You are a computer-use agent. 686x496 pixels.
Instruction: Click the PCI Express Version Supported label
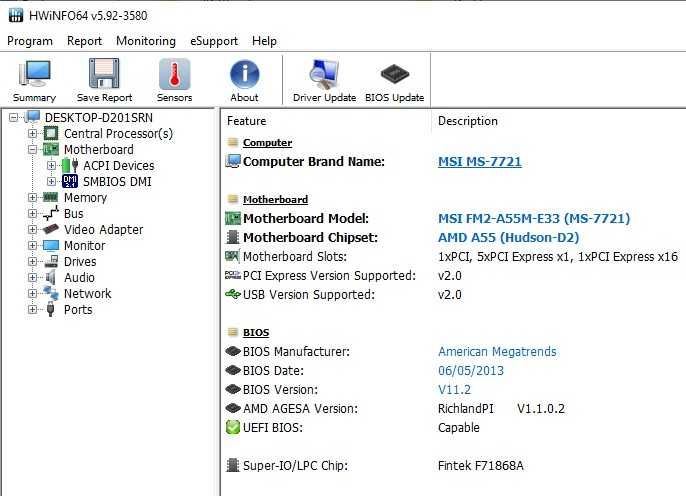click(x=329, y=276)
